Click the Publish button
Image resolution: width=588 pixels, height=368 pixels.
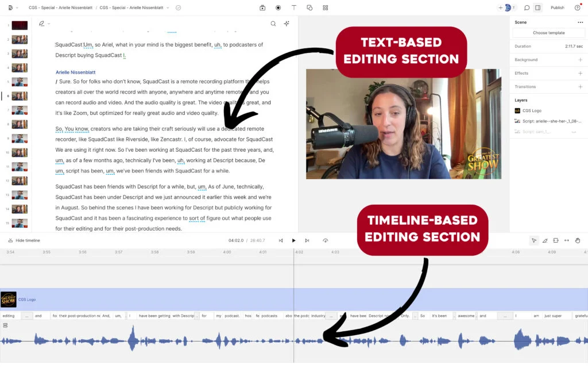(x=557, y=7)
